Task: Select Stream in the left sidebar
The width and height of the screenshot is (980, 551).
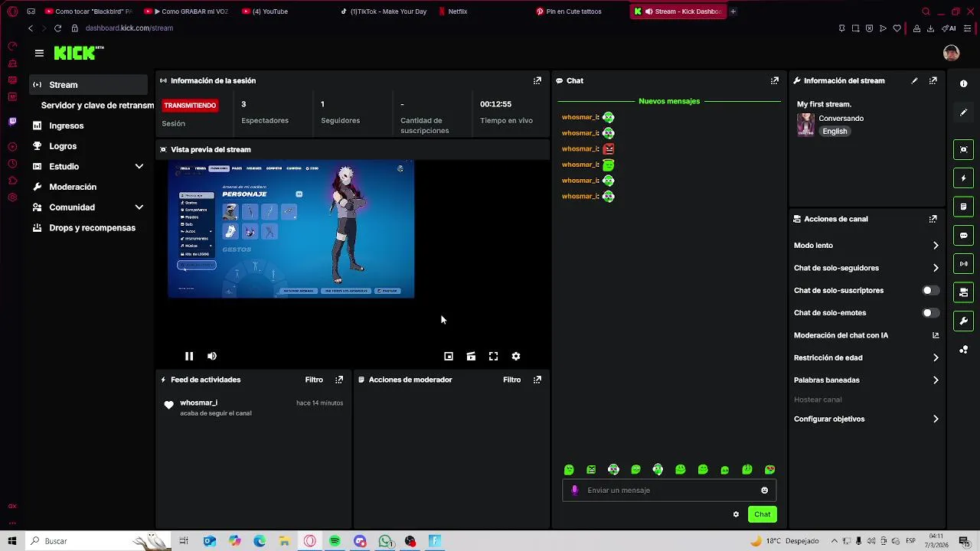Action: point(89,85)
